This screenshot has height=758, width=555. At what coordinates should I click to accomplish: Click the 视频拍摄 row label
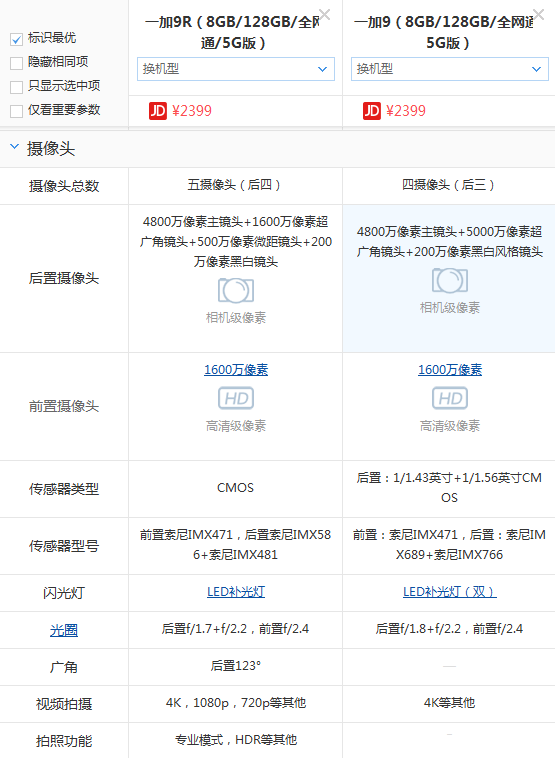64,704
